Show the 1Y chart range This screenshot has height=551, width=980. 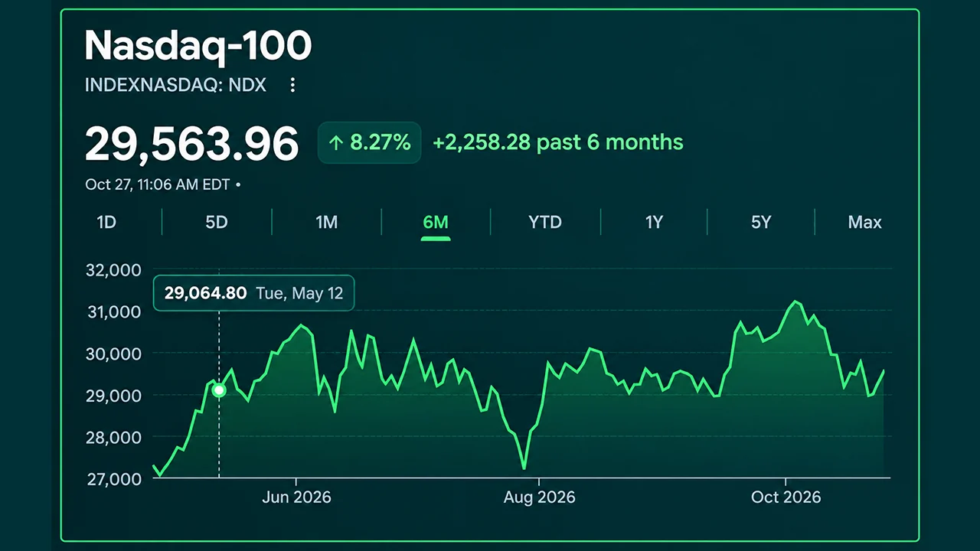coord(654,223)
